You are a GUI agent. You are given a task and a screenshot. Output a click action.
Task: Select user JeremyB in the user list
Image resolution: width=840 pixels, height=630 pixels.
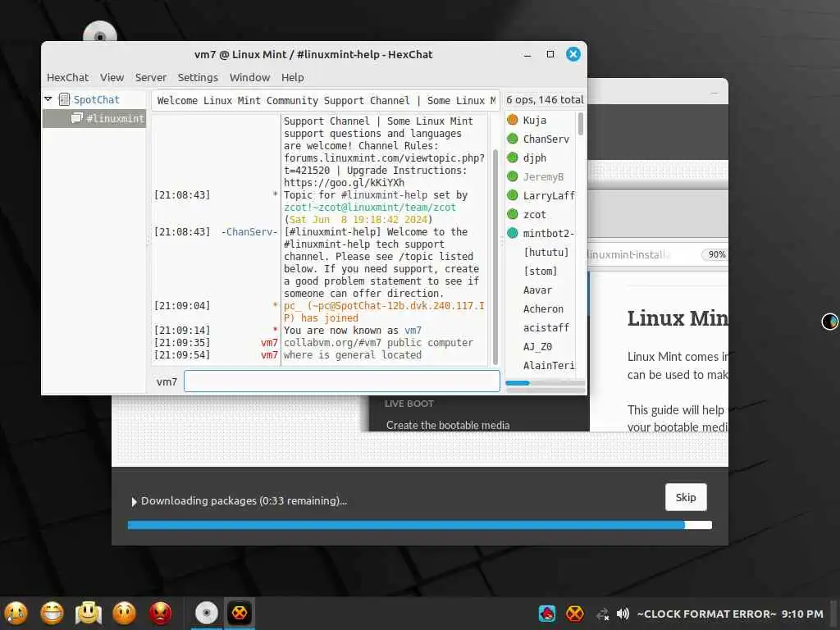click(543, 177)
